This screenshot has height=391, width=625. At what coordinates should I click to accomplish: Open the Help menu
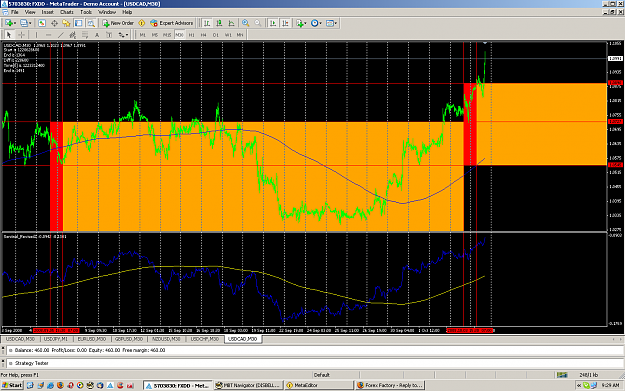127,12
